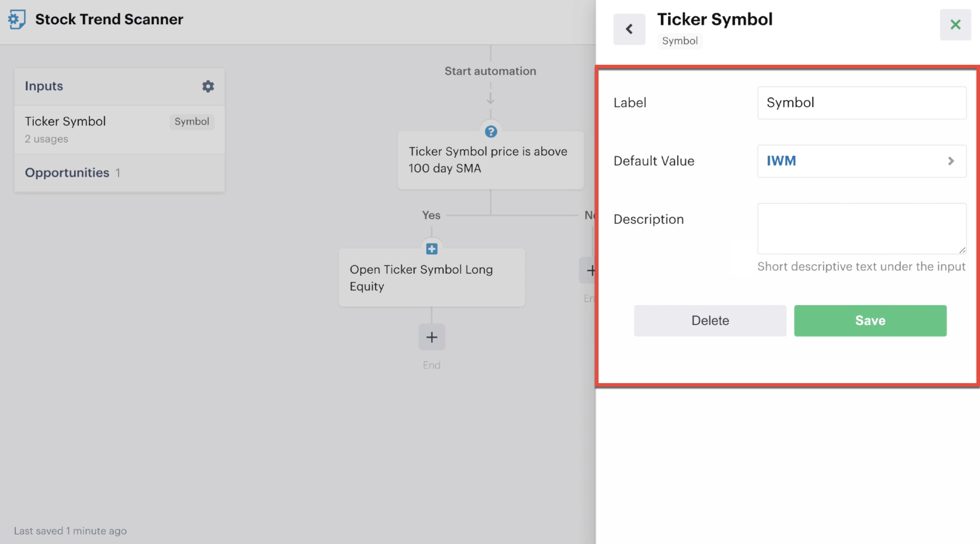Click the Default Value field label
The width and height of the screenshot is (980, 544).
point(654,161)
